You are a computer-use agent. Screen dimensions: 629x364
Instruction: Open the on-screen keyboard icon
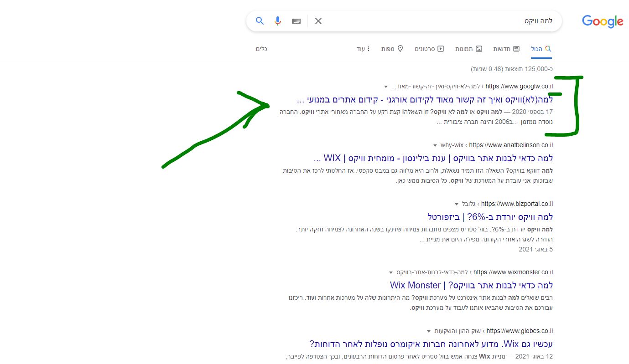(296, 21)
